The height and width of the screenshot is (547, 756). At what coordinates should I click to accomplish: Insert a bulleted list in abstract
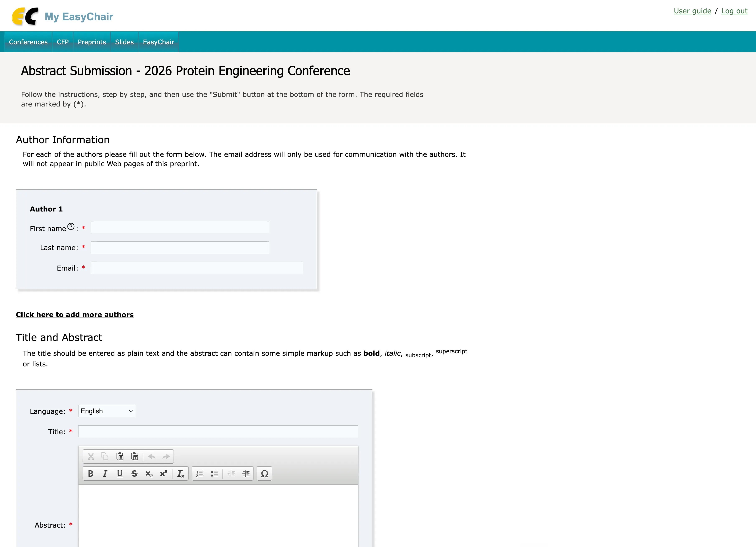[214, 474]
